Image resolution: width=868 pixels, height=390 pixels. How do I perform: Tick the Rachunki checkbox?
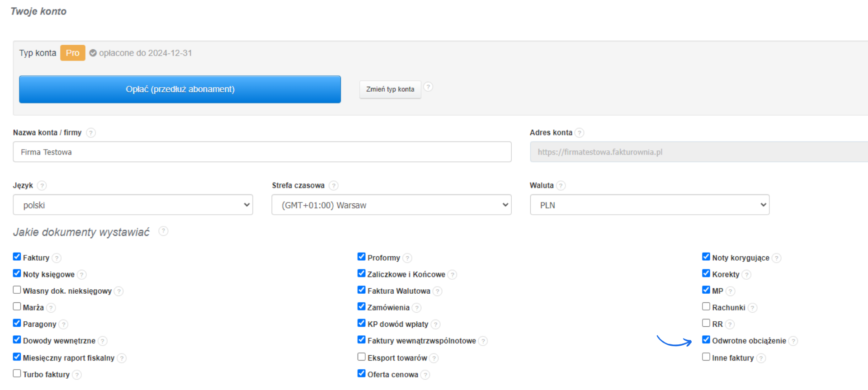point(706,306)
